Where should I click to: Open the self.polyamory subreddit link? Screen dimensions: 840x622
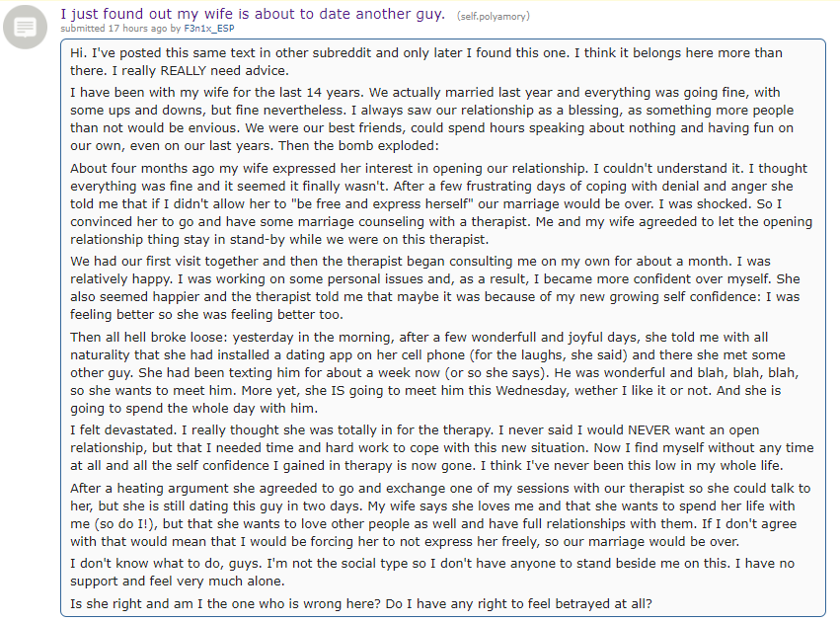click(x=493, y=16)
